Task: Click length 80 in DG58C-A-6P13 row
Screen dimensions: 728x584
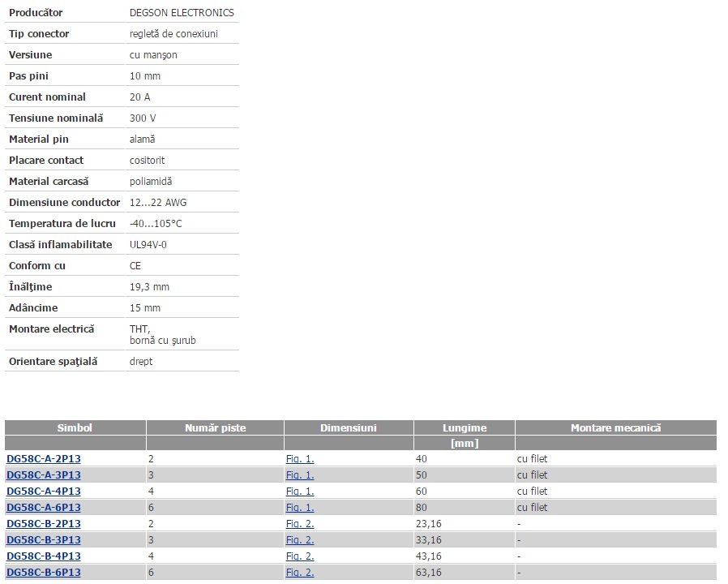Action: tap(421, 508)
